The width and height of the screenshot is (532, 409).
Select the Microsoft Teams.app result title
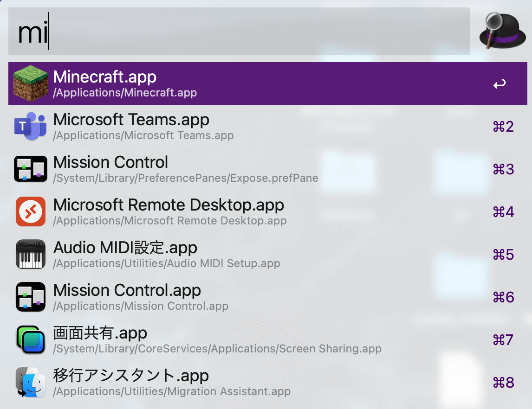click(x=131, y=120)
